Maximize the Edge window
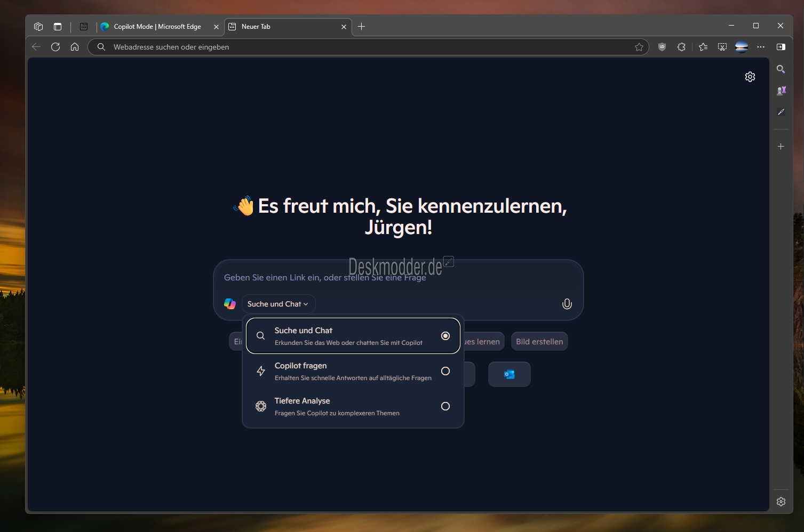This screenshot has height=532, width=804. pos(756,26)
